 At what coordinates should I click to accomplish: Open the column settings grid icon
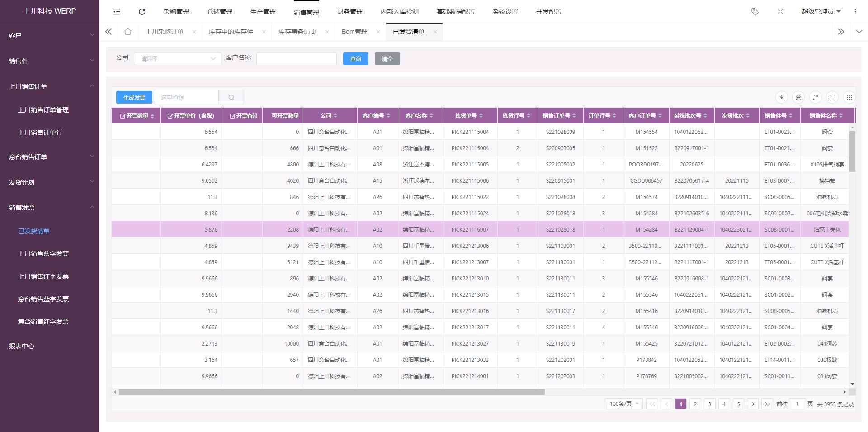pyautogui.click(x=849, y=97)
